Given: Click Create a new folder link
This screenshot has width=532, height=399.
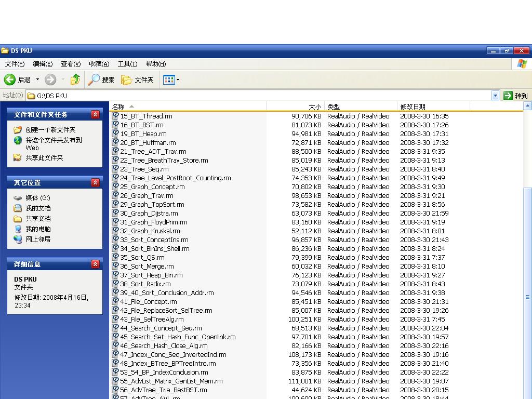Looking at the screenshot, I should tap(50, 130).
